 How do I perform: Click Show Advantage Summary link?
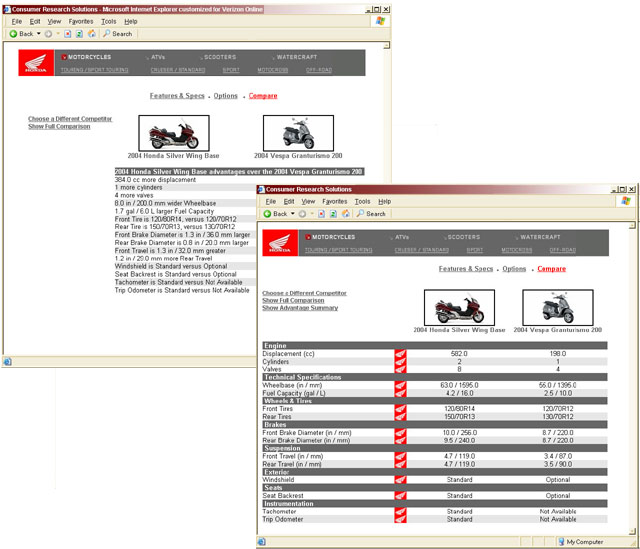300,308
